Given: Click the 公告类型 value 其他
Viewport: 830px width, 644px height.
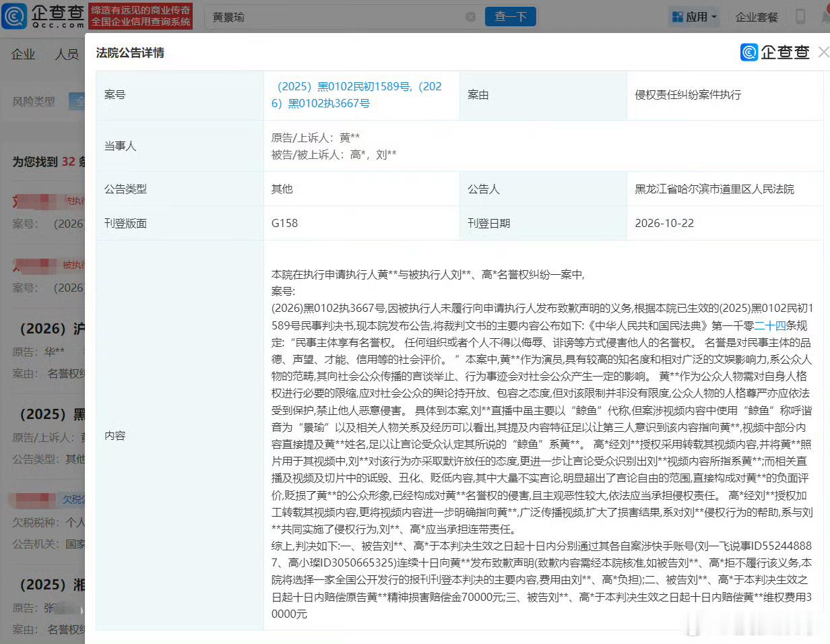Looking at the screenshot, I should 282,189.
